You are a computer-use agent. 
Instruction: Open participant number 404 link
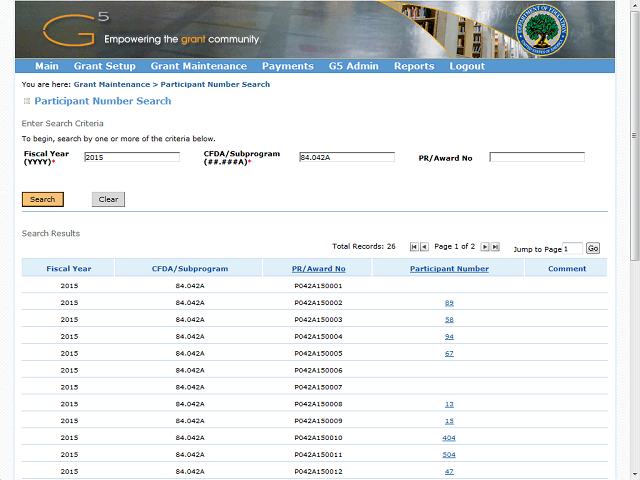click(x=449, y=438)
